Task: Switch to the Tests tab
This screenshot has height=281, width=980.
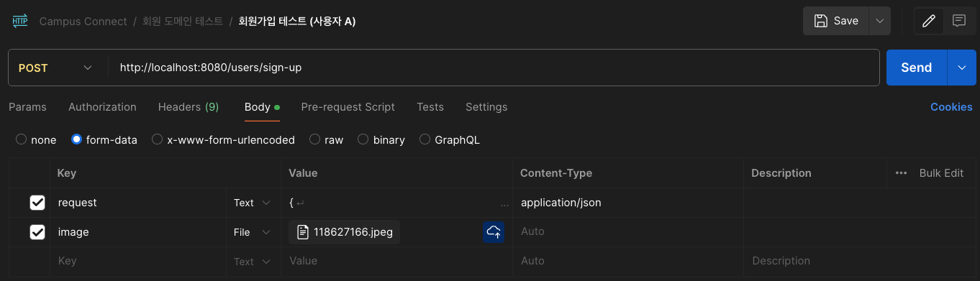Action: [430, 106]
